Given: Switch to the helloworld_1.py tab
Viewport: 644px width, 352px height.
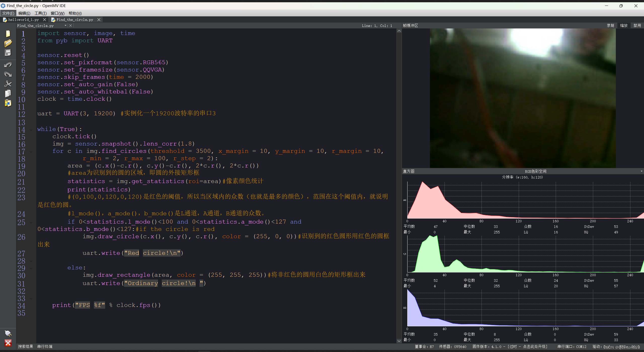Looking at the screenshot, I should [x=23, y=19].
